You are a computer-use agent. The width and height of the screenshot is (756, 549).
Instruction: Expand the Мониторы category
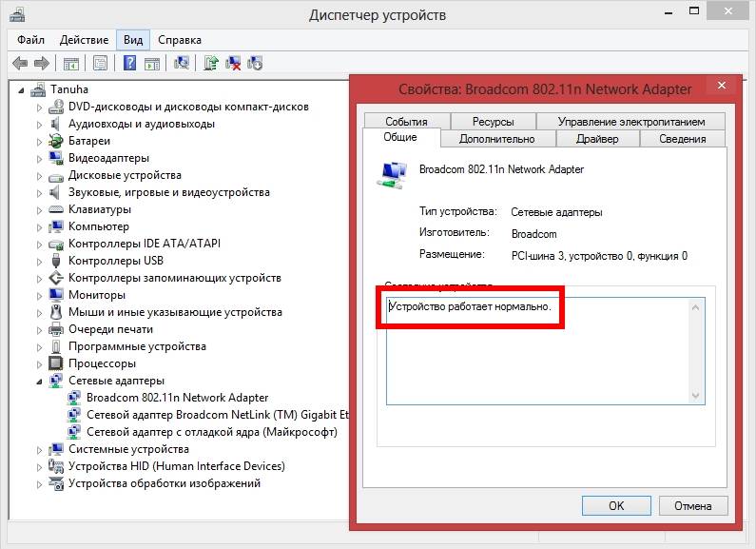click(39, 296)
